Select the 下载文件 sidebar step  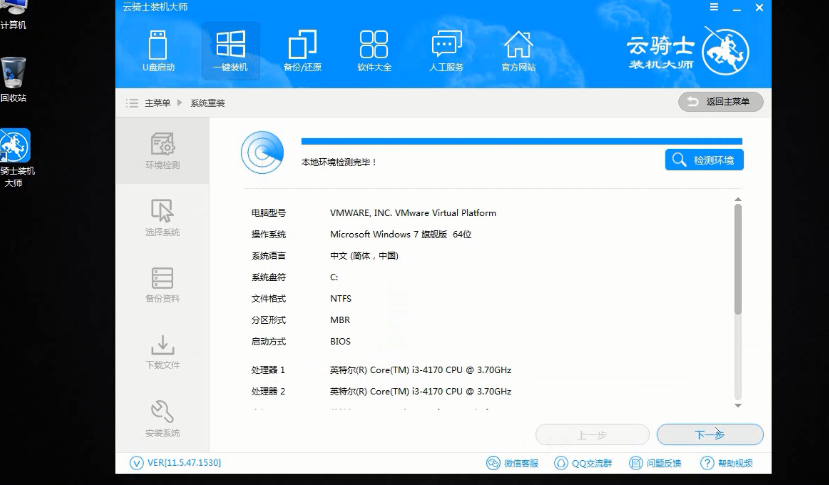pos(162,352)
